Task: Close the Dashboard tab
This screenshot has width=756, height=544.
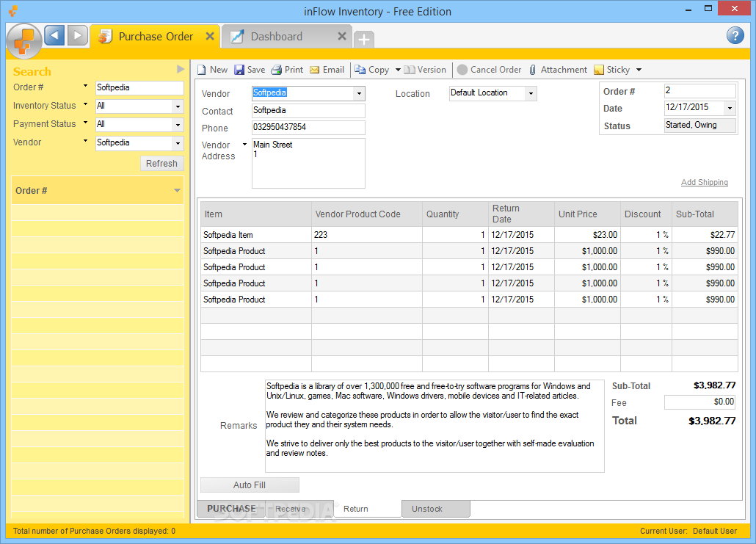Action: tap(342, 36)
